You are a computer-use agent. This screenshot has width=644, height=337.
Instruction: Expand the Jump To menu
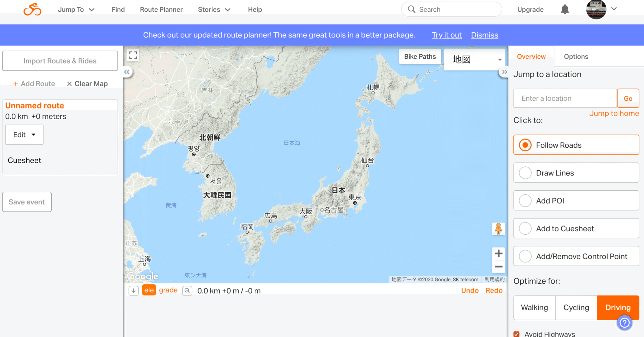[x=76, y=10]
